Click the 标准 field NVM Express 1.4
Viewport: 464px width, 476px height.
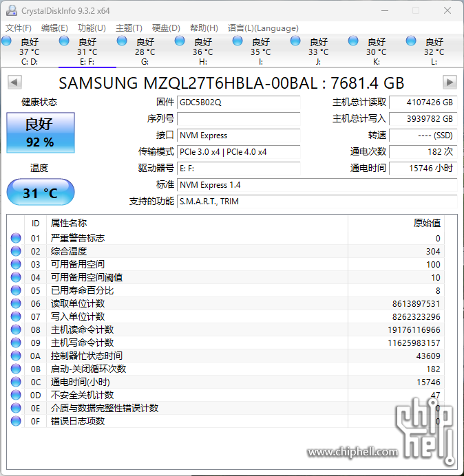(x=317, y=185)
